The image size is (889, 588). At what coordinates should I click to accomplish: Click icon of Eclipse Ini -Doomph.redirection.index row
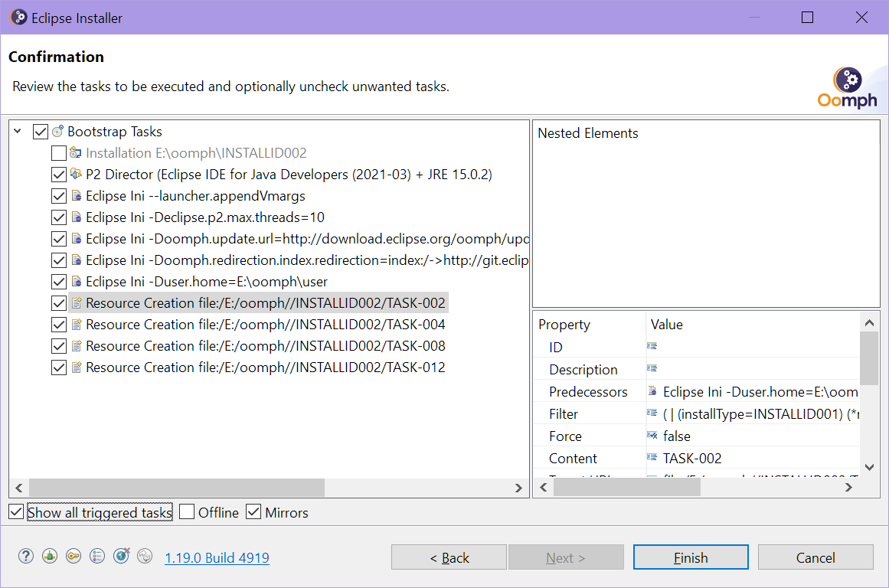coord(76,260)
